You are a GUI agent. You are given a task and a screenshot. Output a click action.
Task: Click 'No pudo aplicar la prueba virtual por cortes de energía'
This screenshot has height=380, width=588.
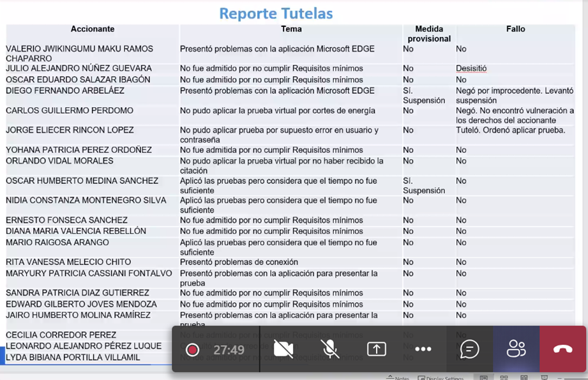pyautogui.click(x=278, y=110)
